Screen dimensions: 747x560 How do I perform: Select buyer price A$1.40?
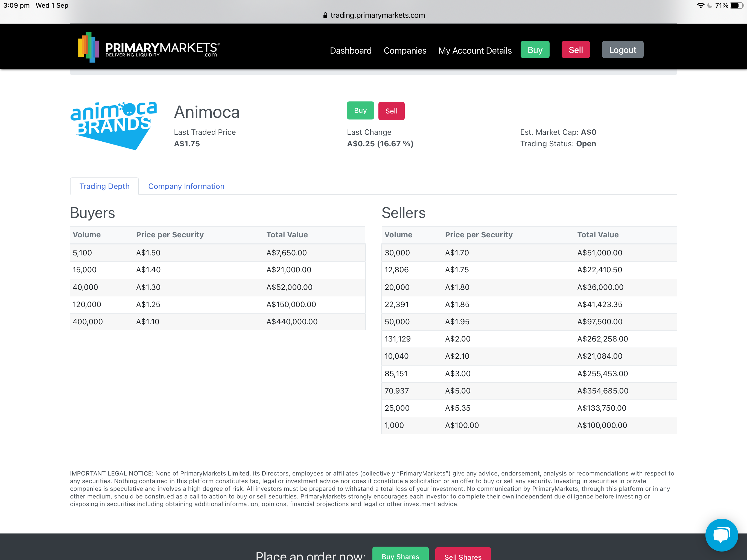coord(148,270)
